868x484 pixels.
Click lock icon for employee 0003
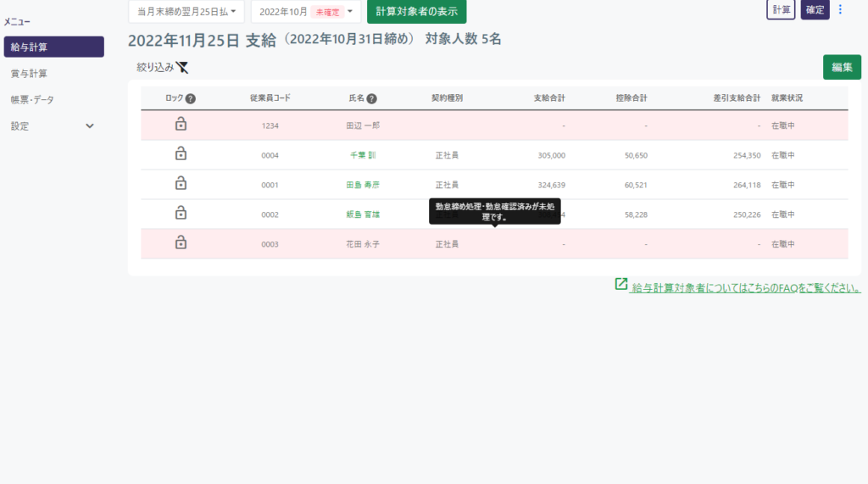181,243
